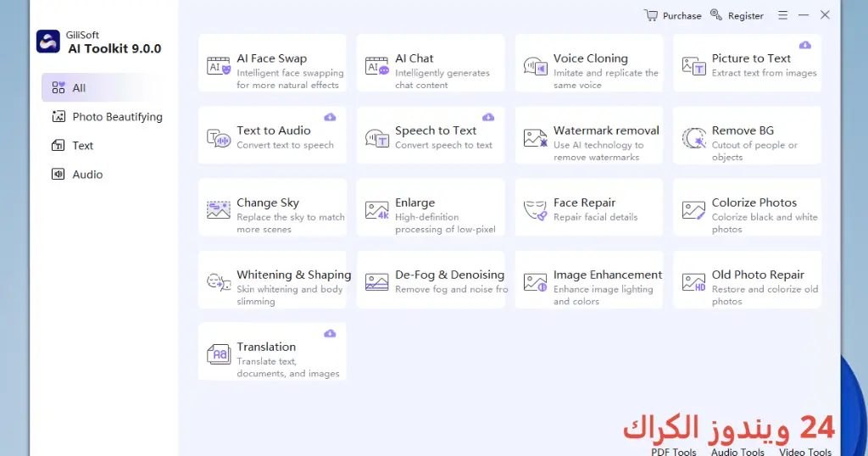The width and height of the screenshot is (868, 456).
Task: Open the Speech to Text icon
Action: tap(377, 138)
